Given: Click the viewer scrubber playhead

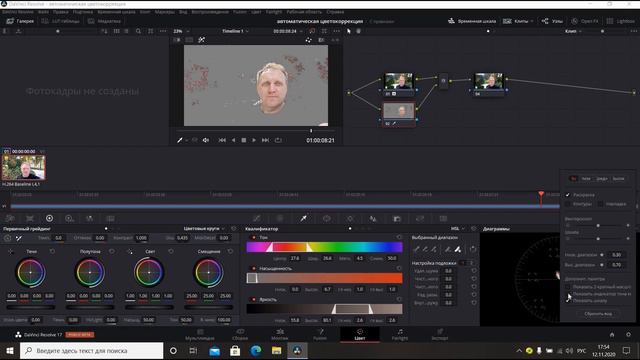Looking at the screenshot, I should [311, 131].
